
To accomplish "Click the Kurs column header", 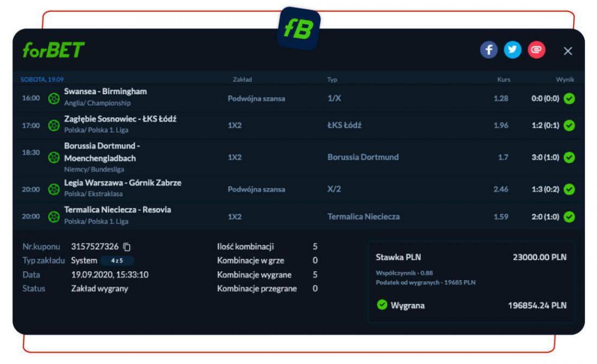I will (503, 80).
